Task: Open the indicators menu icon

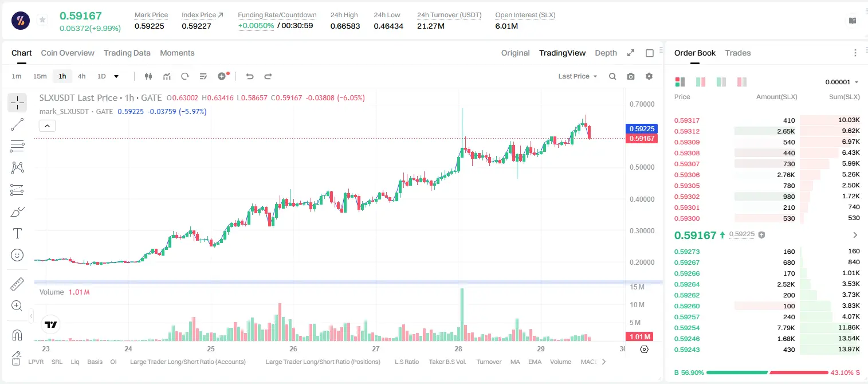Action: [x=167, y=76]
